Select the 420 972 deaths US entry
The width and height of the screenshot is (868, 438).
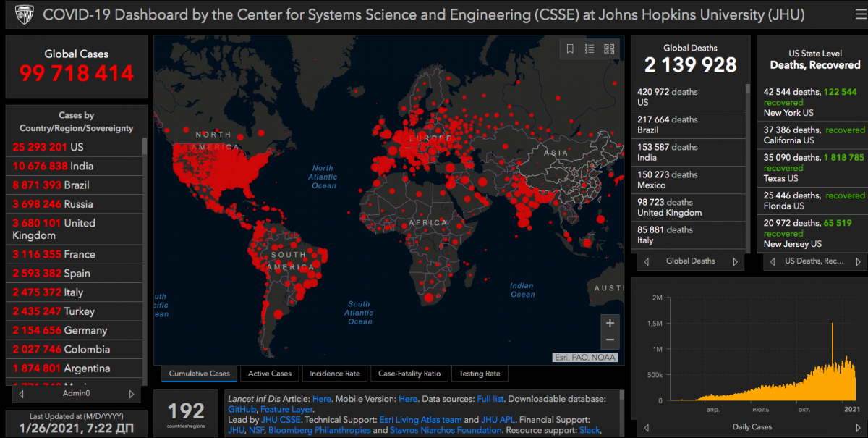click(689, 97)
